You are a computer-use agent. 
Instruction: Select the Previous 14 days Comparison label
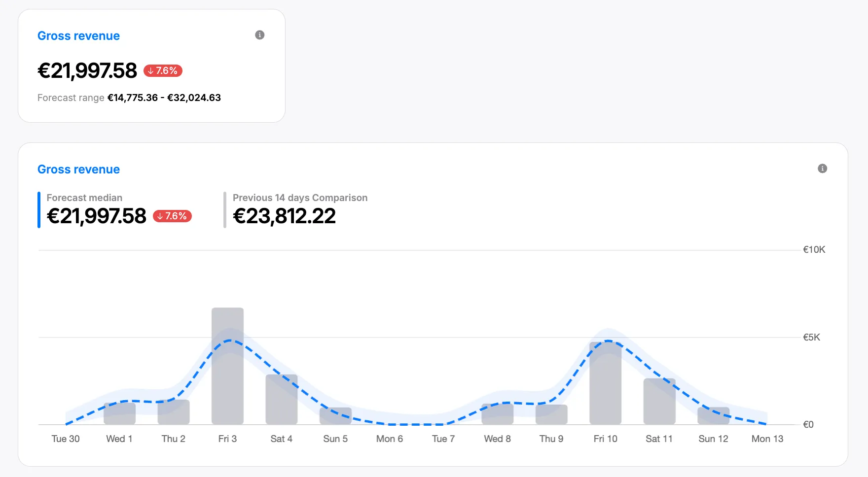pyautogui.click(x=300, y=198)
